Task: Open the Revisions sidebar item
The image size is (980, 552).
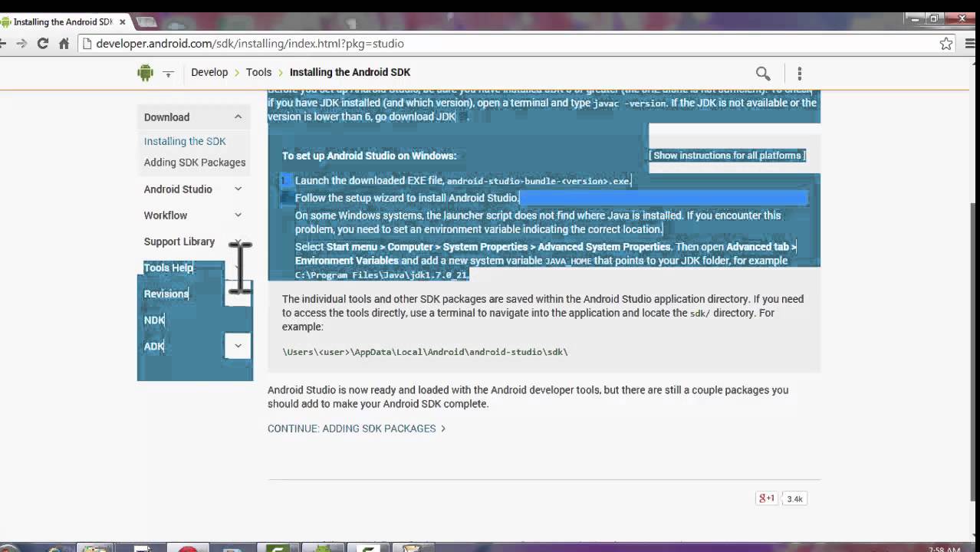Action: click(166, 294)
